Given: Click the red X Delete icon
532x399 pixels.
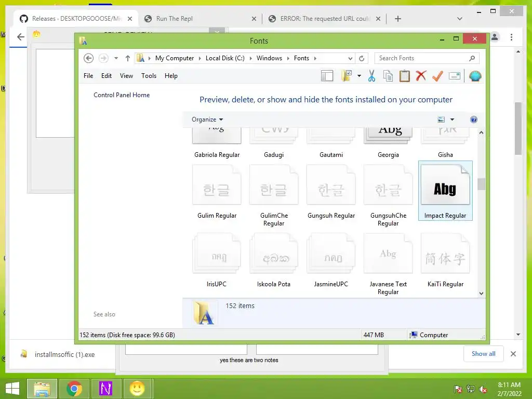Looking at the screenshot, I should point(421,76).
